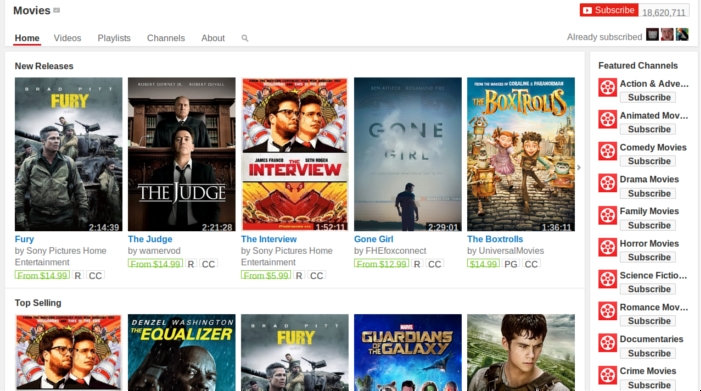
Task: Subscribe to Comedy Movies channel
Action: [x=648, y=161]
